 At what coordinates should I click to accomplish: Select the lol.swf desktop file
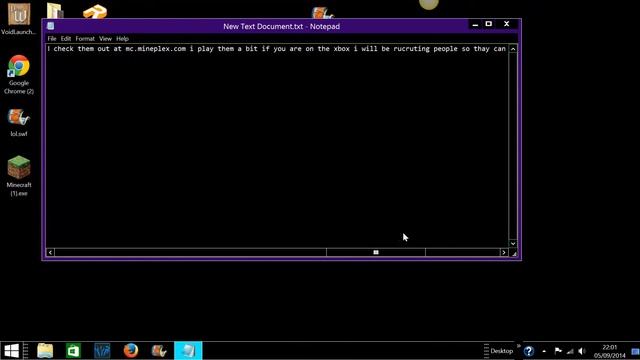(19, 122)
